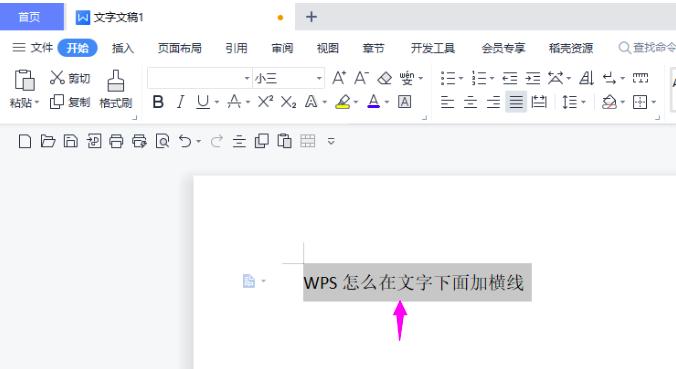Image resolution: width=676 pixels, height=369 pixels.
Task: Apply text effects outlined A icon
Action: pyautogui.click(x=311, y=102)
